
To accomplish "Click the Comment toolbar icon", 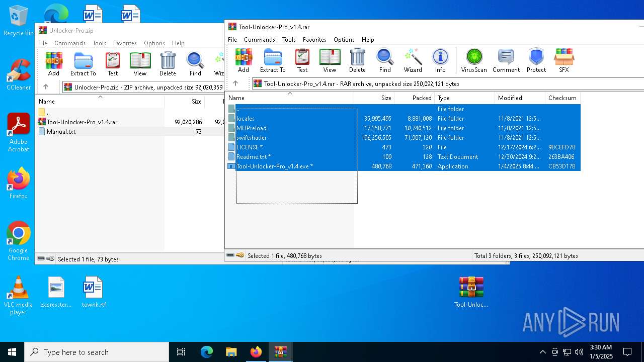I will 506,61.
